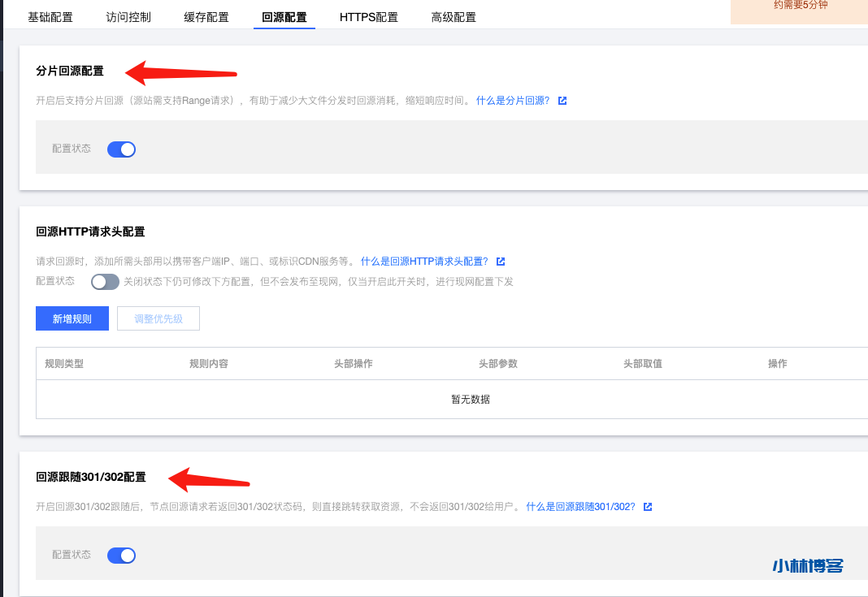Viewport: 868px width, 597px height.
Task: Open the 基础配置 tab
Action: (50, 15)
